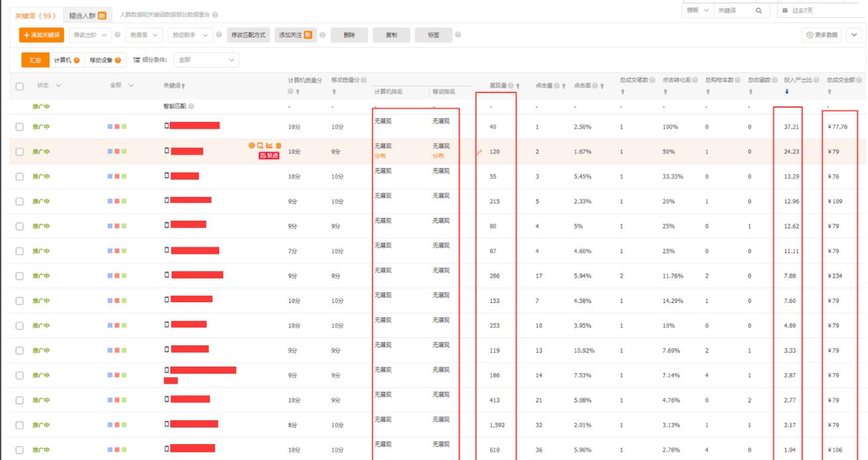Delete highlighted keyword via trash icon

point(278,145)
